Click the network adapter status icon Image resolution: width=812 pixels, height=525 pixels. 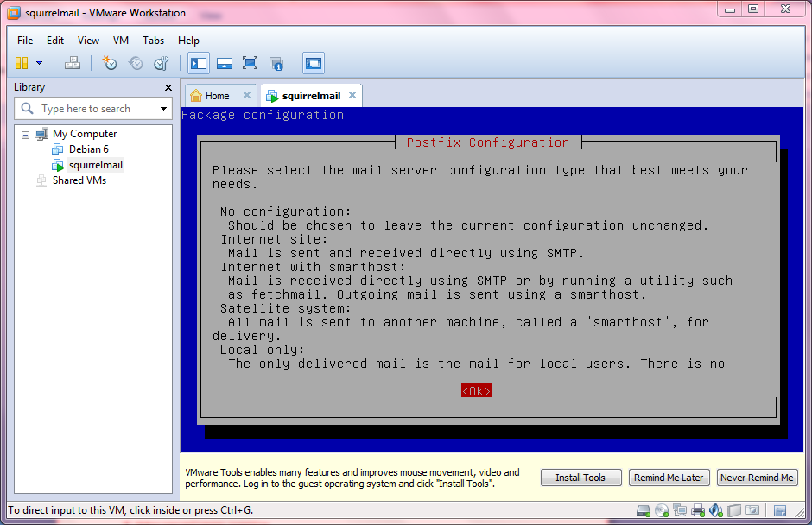(x=680, y=511)
